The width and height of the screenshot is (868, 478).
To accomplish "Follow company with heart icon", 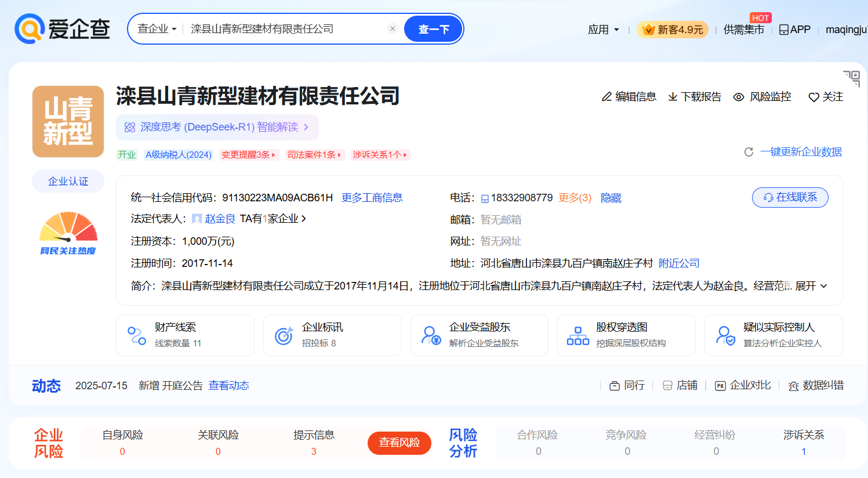I will pos(813,97).
